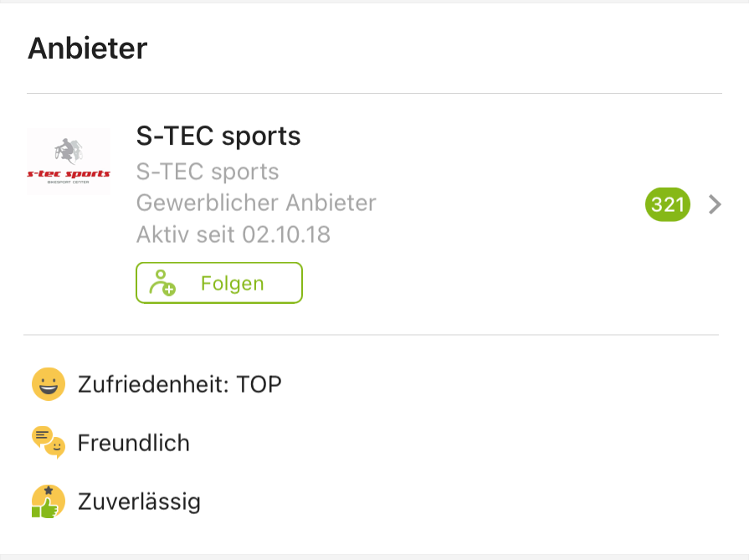Click the smiley face satisfaction icon

tap(49, 384)
